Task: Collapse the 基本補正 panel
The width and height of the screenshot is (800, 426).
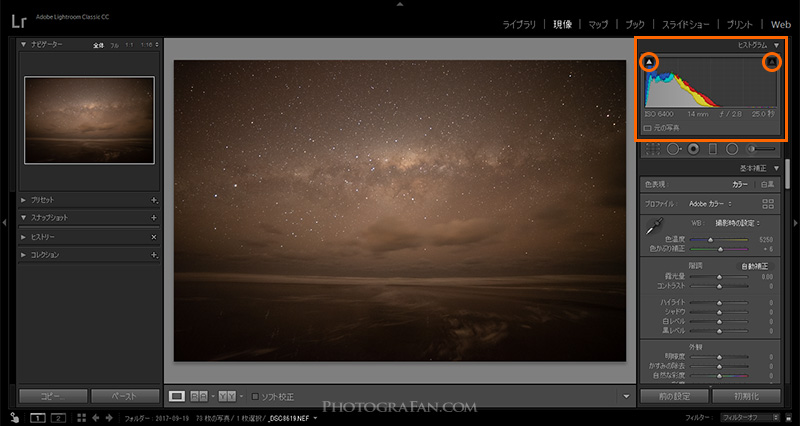Action: click(x=776, y=168)
